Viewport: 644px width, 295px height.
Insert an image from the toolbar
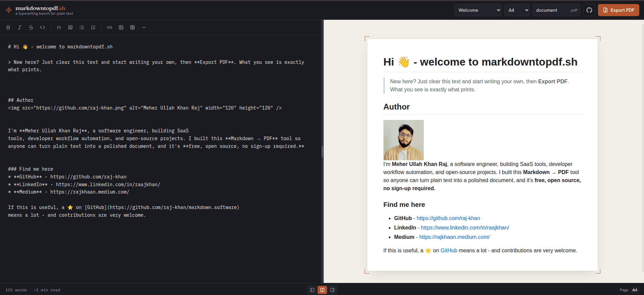pyautogui.click(x=121, y=28)
